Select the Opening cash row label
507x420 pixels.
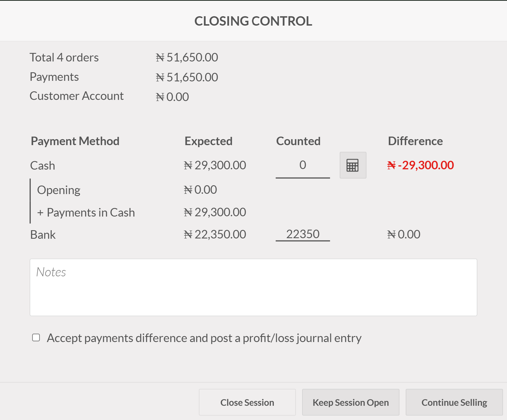click(x=59, y=190)
